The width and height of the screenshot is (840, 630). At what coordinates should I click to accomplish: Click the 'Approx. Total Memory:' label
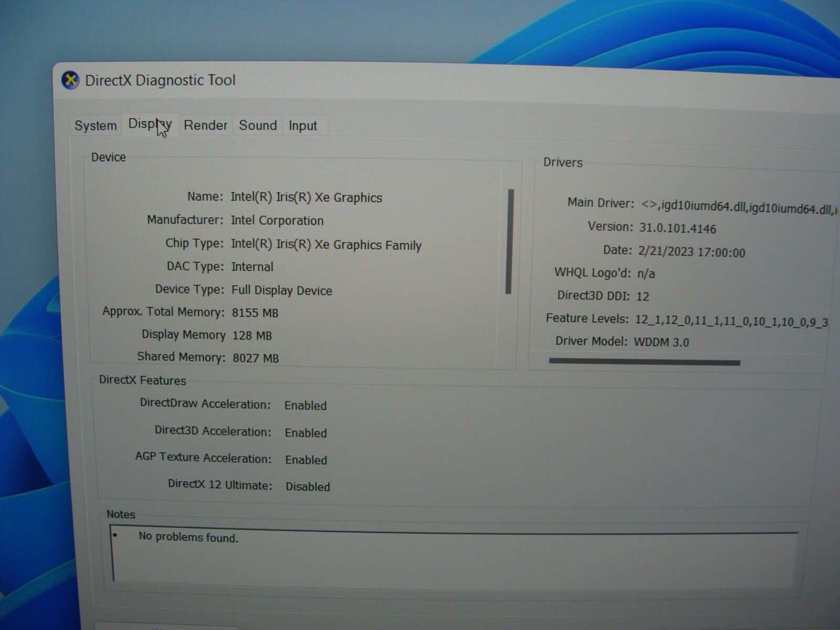pyautogui.click(x=163, y=312)
